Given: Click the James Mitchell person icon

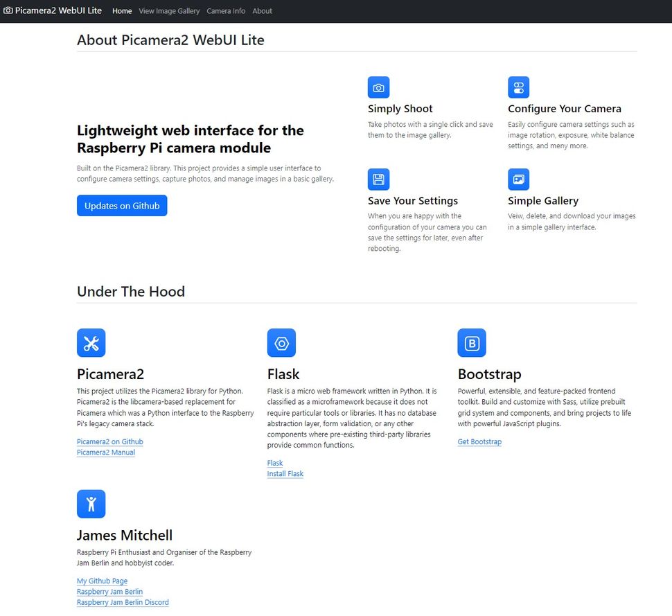Looking at the screenshot, I should point(91,504).
